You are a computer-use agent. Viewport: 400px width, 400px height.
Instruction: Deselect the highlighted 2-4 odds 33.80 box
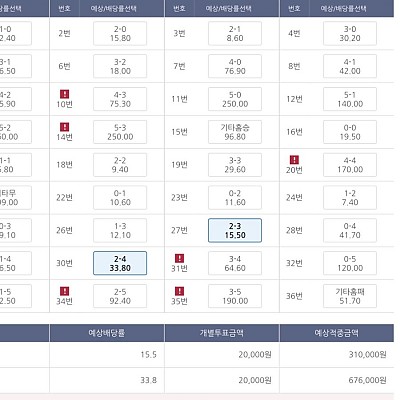120,263
